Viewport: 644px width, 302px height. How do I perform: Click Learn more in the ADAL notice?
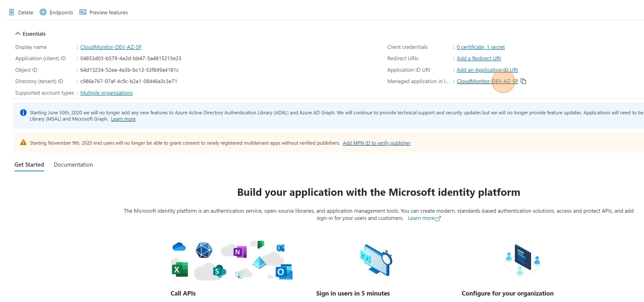point(123,119)
